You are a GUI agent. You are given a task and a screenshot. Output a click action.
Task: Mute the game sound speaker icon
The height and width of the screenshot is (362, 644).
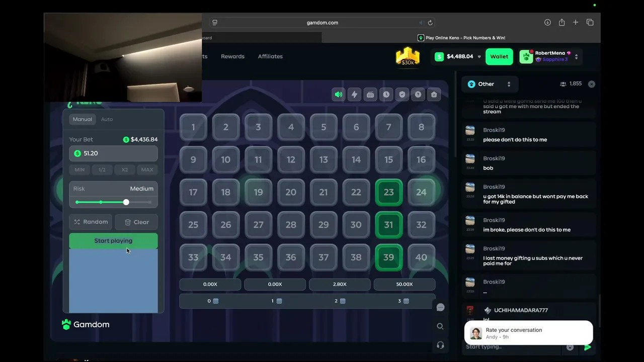(x=339, y=95)
